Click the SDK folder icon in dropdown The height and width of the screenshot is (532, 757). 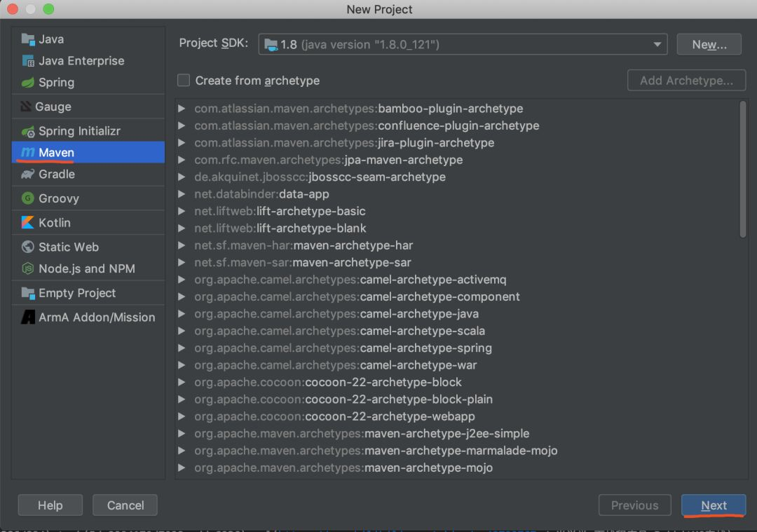271,45
